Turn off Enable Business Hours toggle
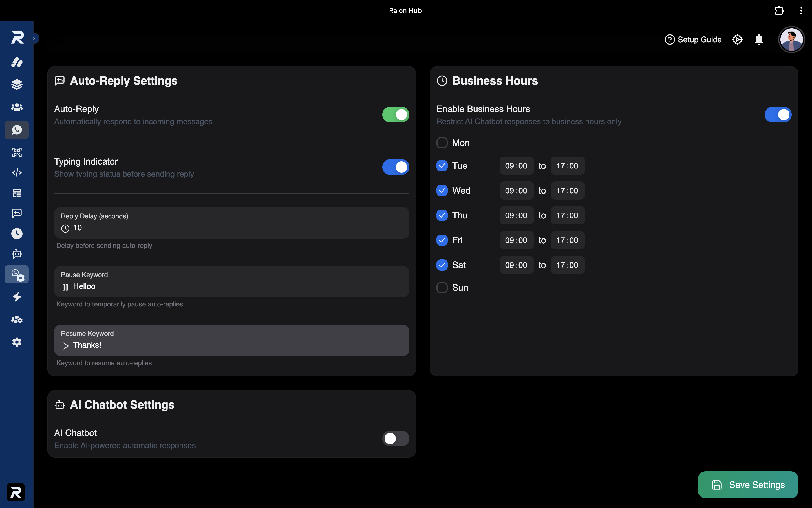This screenshot has width=812, height=508. pos(778,115)
